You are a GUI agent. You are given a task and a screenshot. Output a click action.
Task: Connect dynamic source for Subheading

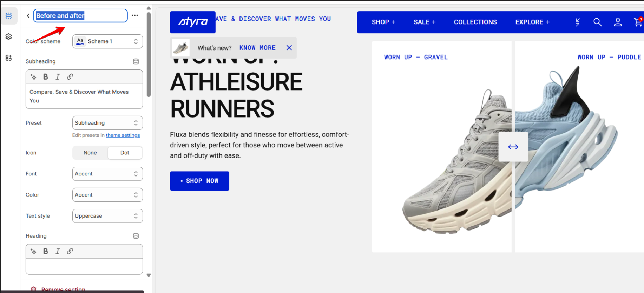136,61
